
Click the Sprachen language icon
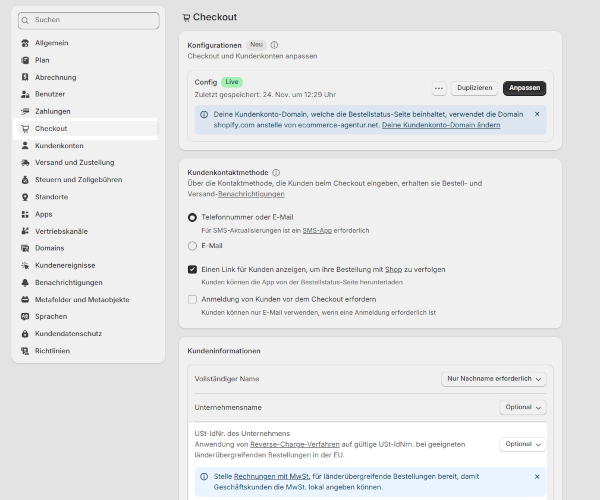(x=24, y=317)
